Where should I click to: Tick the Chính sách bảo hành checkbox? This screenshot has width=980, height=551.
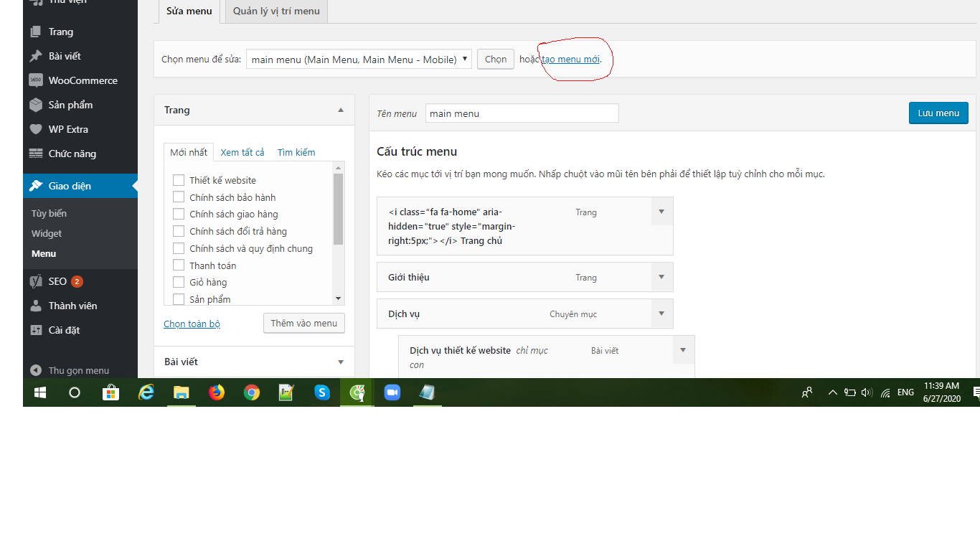point(179,197)
